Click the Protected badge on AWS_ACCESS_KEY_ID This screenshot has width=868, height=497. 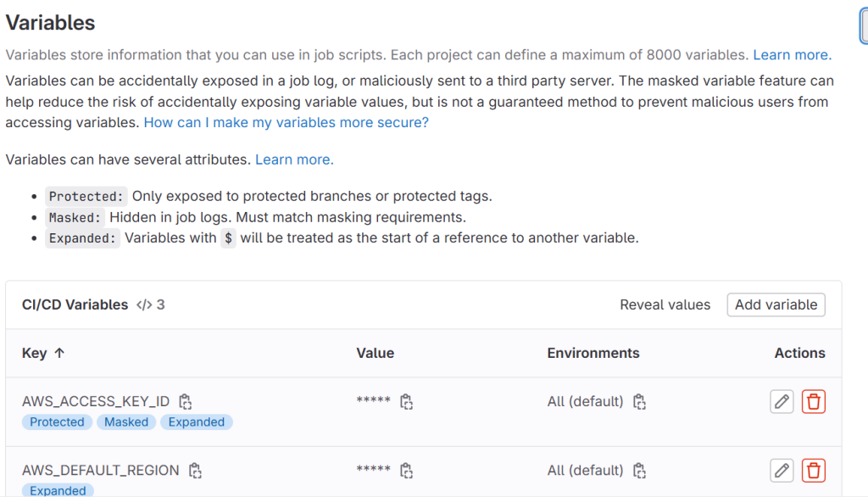click(57, 422)
